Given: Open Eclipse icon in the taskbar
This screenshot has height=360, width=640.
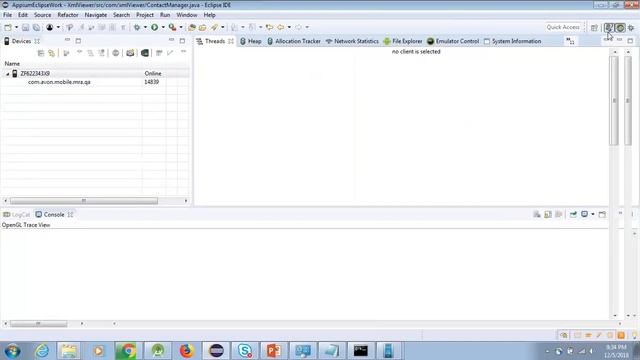Looking at the screenshot, I should [216, 351].
